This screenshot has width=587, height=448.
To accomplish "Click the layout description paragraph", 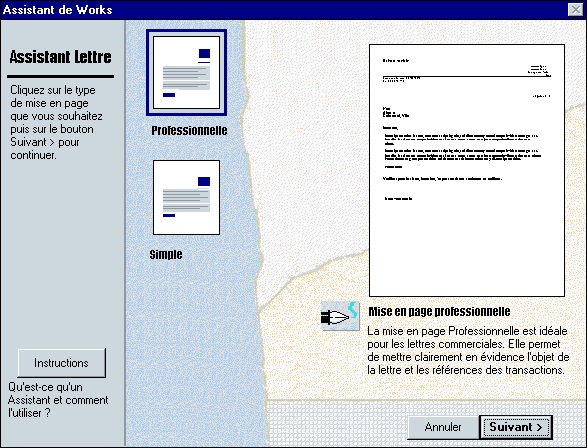I will point(468,350).
